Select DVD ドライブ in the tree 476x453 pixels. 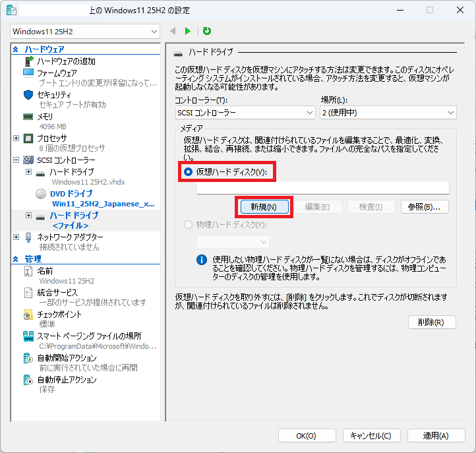coord(71,194)
